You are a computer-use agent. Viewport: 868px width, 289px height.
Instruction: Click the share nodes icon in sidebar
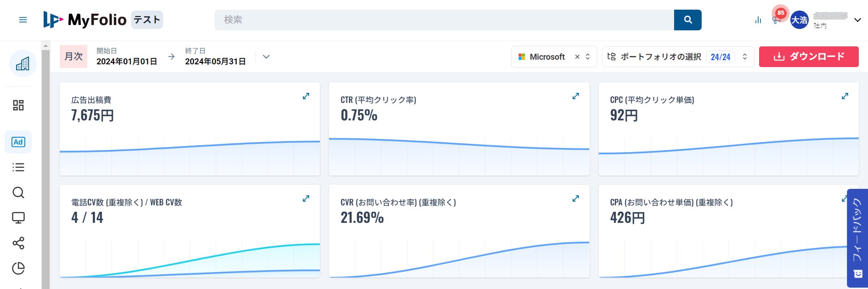coord(18,243)
